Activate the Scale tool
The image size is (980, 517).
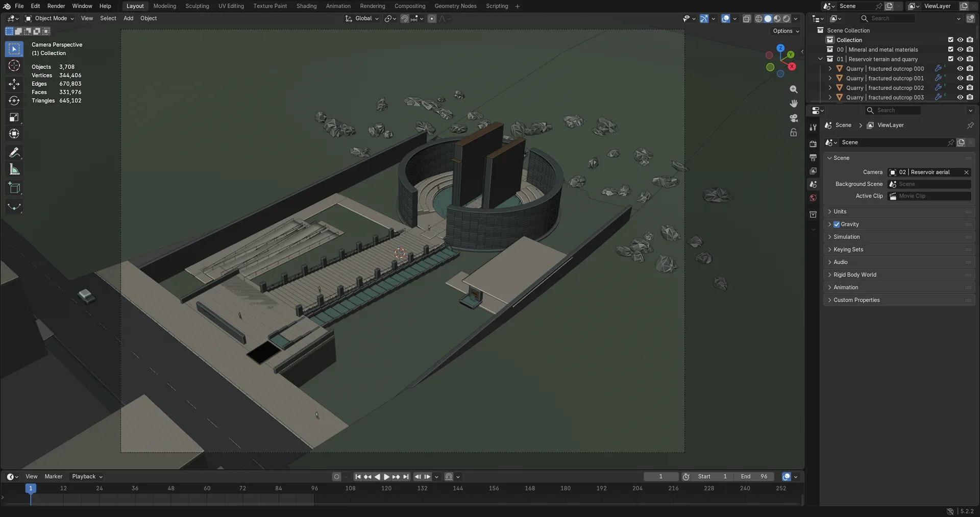[x=14, y=117]
